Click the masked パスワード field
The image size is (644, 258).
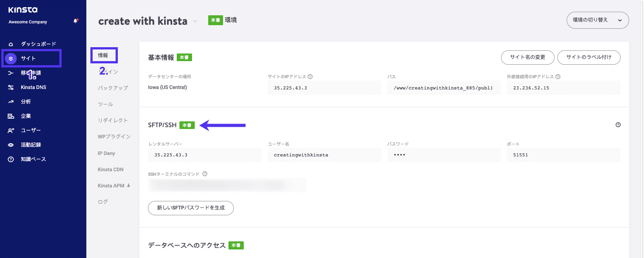[x=444, y=155]
